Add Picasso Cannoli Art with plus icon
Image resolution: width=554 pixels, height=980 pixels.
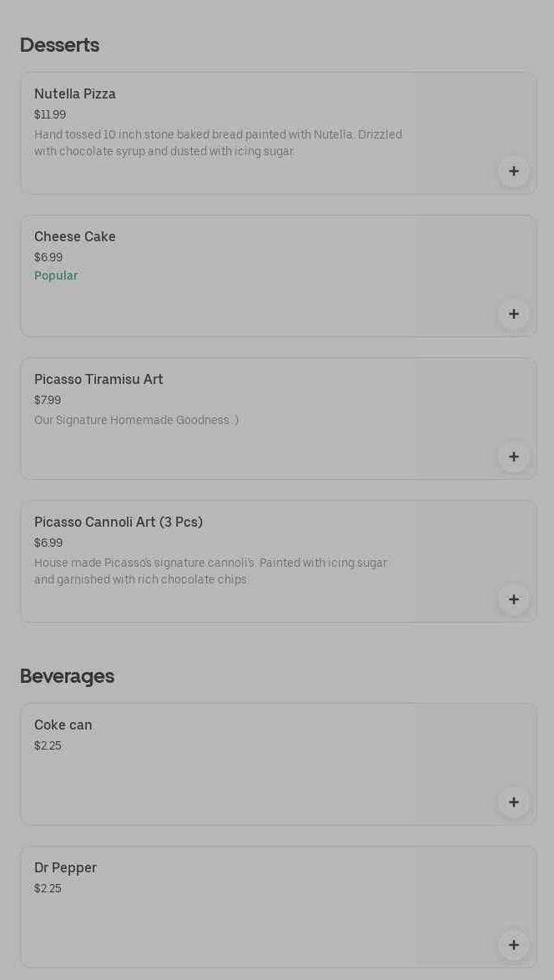tap(514, 599)
